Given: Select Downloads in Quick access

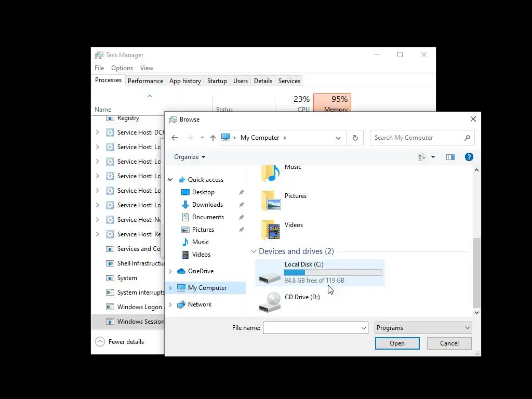Looking at the screenshot, I should [207, 205].
